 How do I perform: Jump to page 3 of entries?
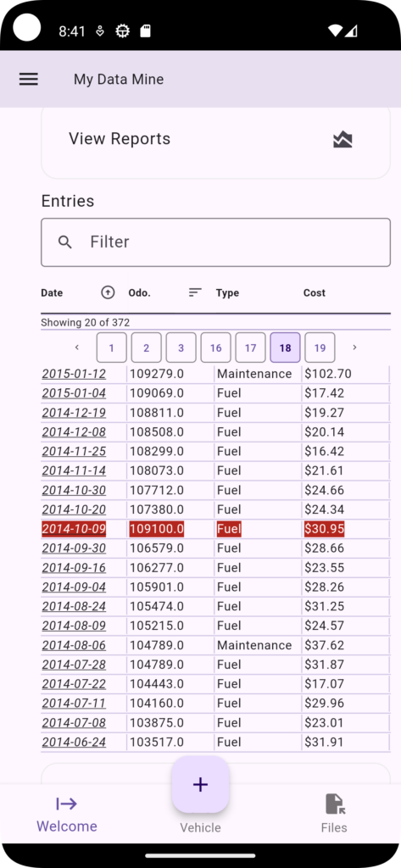181,348
